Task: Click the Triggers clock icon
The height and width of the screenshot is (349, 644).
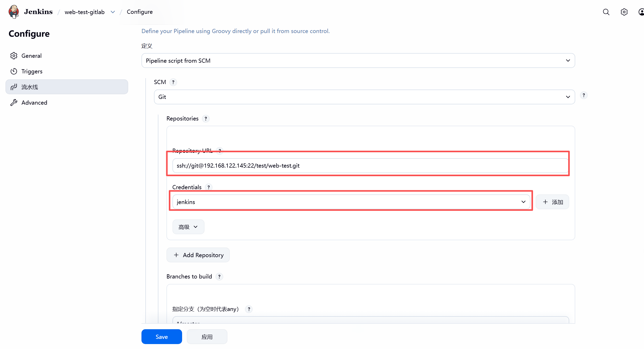Action: tap(14, 71)
